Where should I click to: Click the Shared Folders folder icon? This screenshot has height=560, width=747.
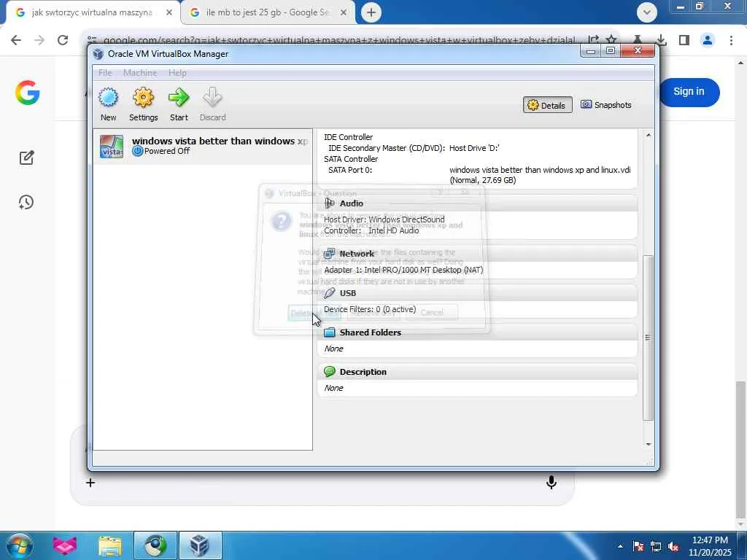[x=329, y=332]
